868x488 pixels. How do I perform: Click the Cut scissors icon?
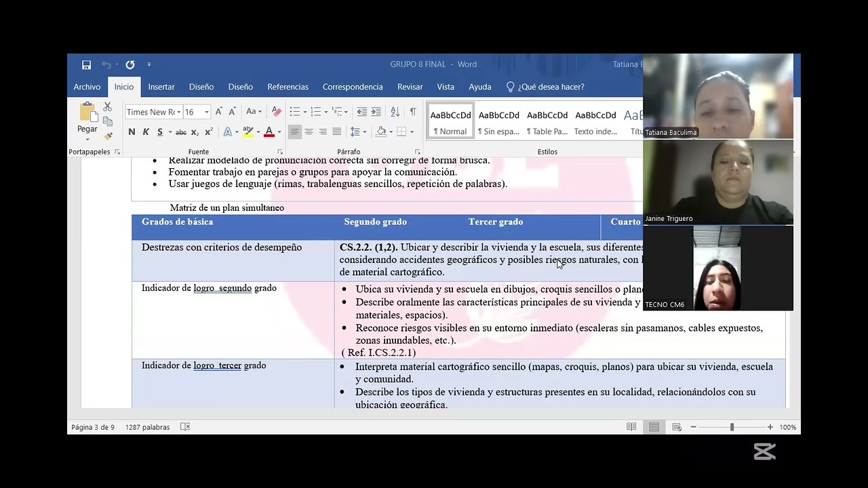(x=107, y=107)
